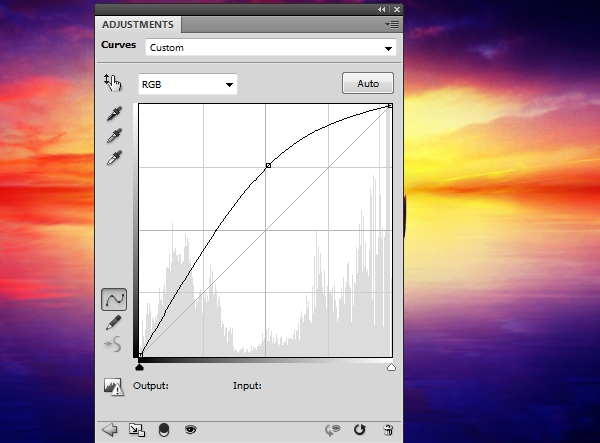The height and width of the screenshot is (443, 600).
Task: Select the edit points curve tool
Action: pos(114,299)
